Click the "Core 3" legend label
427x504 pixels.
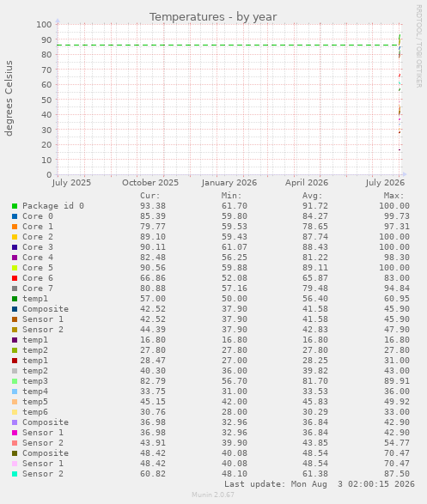pyautogui.click(x=38, y=247)
